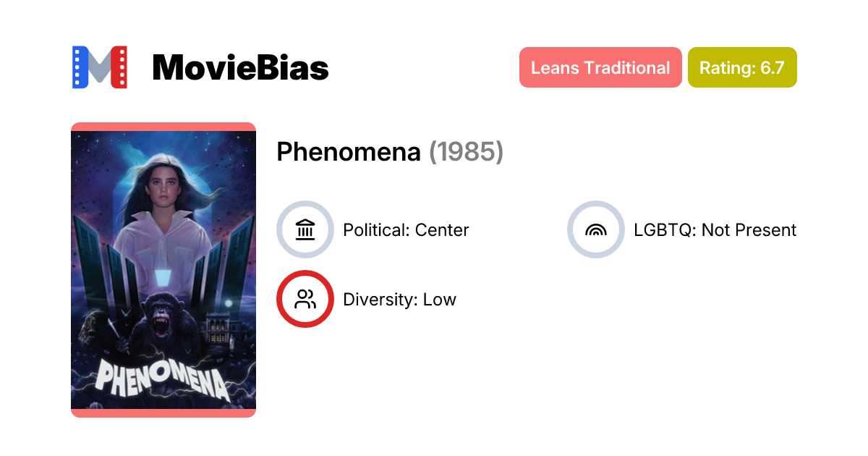868x456 pixels.
Task: Select the bank icon next to Political rating
Action: (305, 229)
